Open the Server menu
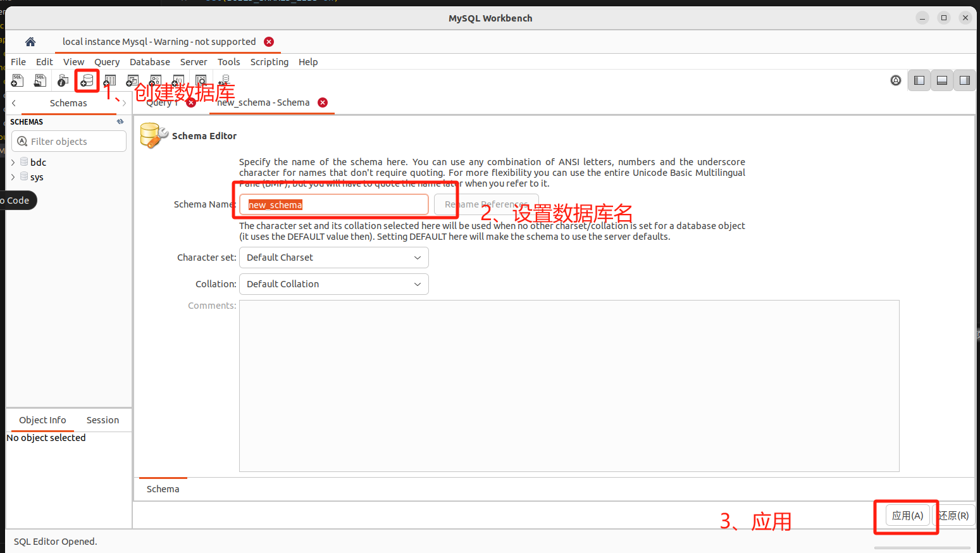 click(x=194, y=62)
